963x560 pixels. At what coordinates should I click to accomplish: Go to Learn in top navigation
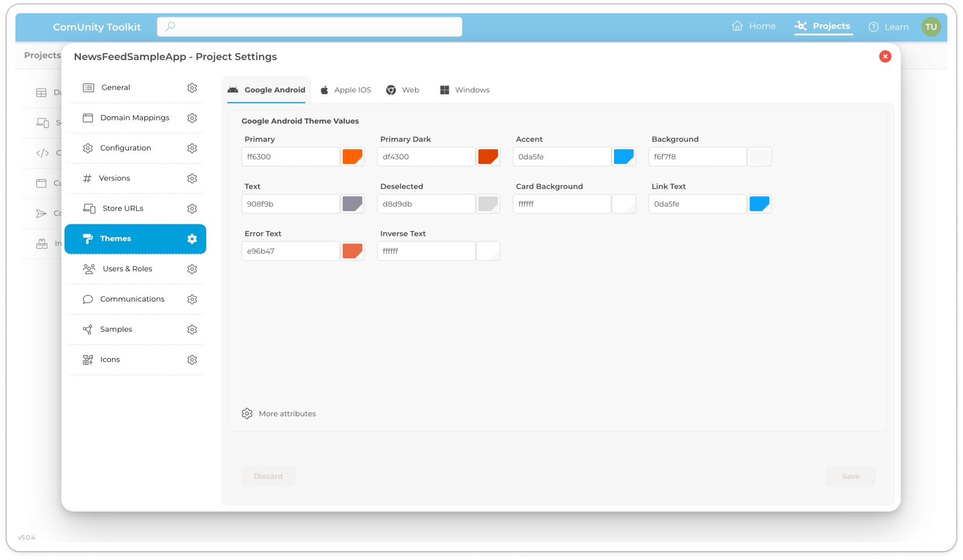tap(889, 26)
